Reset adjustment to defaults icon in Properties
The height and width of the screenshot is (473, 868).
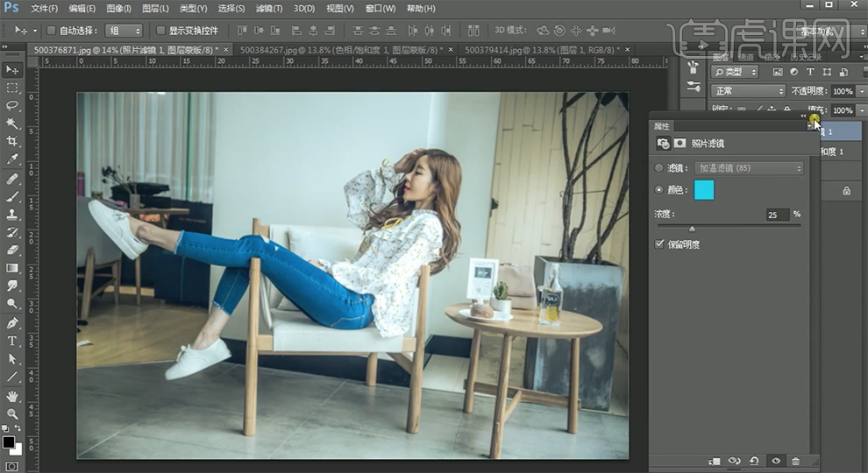(x=754, y=461)
